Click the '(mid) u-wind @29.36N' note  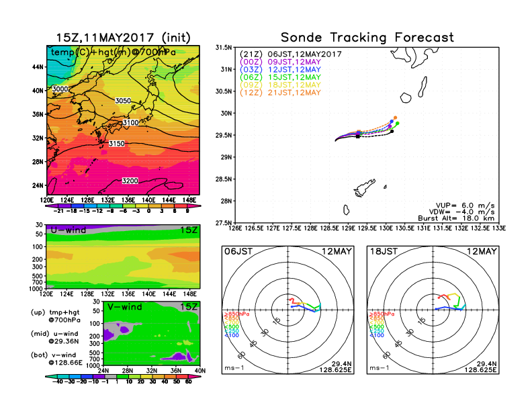55,337
